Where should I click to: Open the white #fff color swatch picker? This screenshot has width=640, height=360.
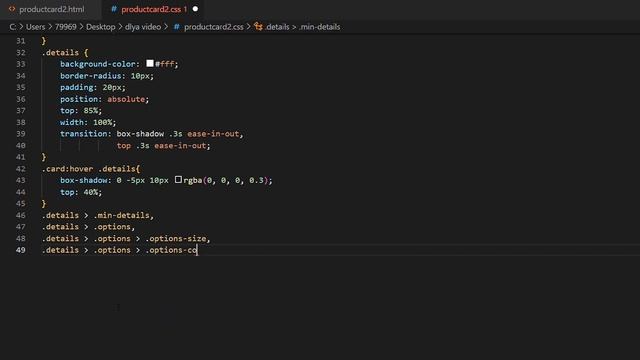click(x=150, y=64)
